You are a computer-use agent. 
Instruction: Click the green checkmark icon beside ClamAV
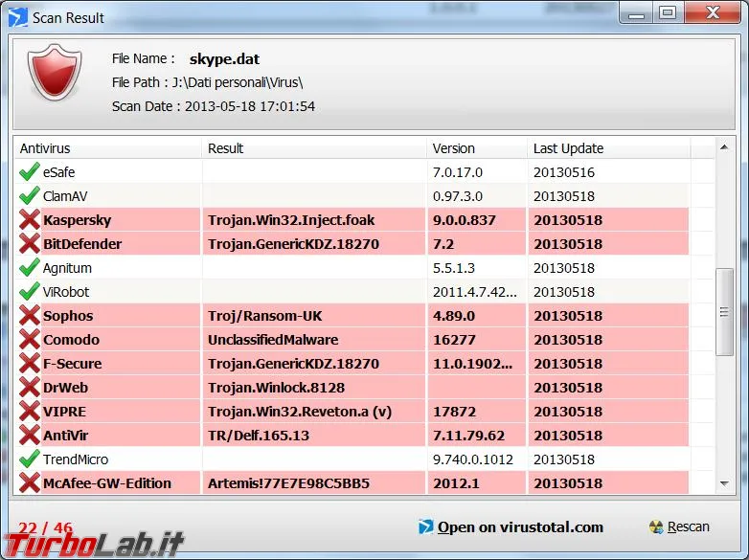(29, 195)
